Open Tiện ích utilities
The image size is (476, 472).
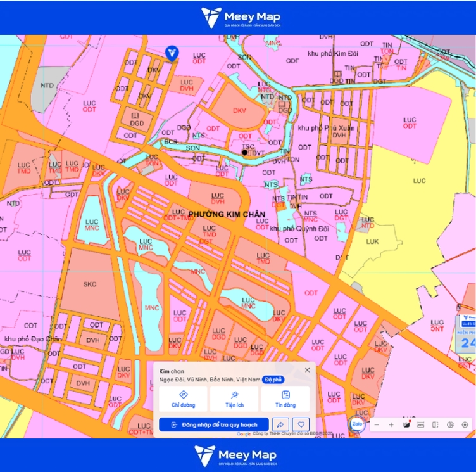(x=234, y=399)
